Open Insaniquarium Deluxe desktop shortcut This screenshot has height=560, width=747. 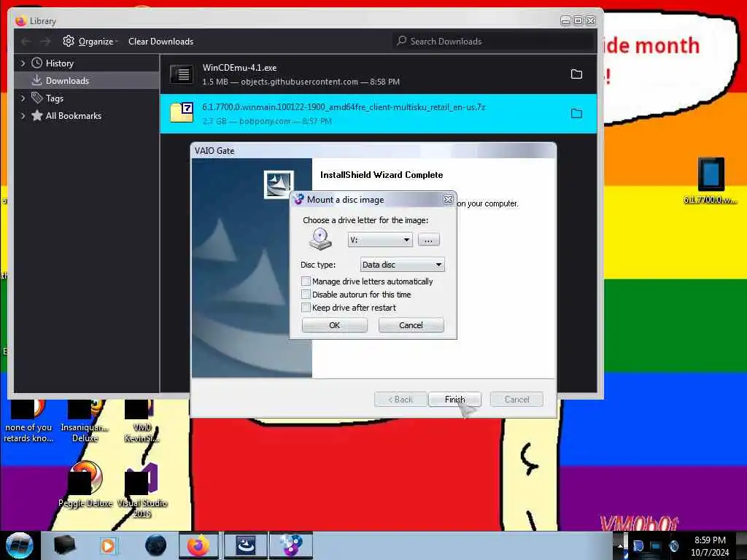pos(85,421)
